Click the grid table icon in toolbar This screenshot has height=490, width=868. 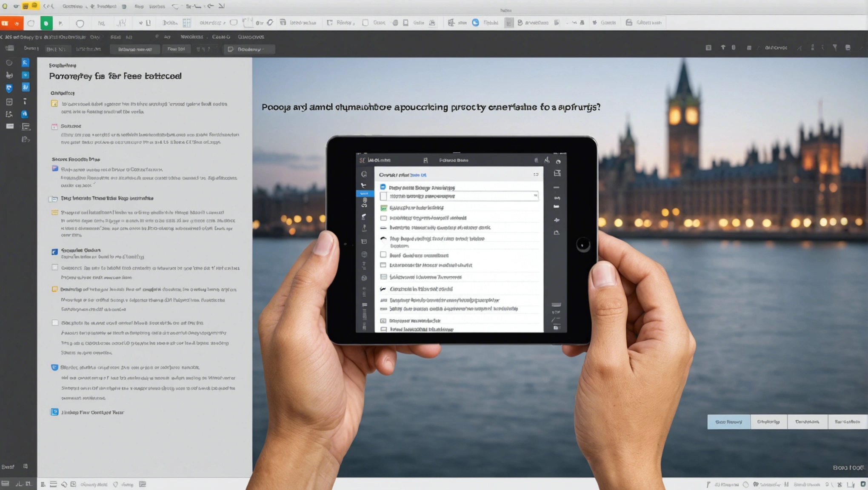coord(187,23)
